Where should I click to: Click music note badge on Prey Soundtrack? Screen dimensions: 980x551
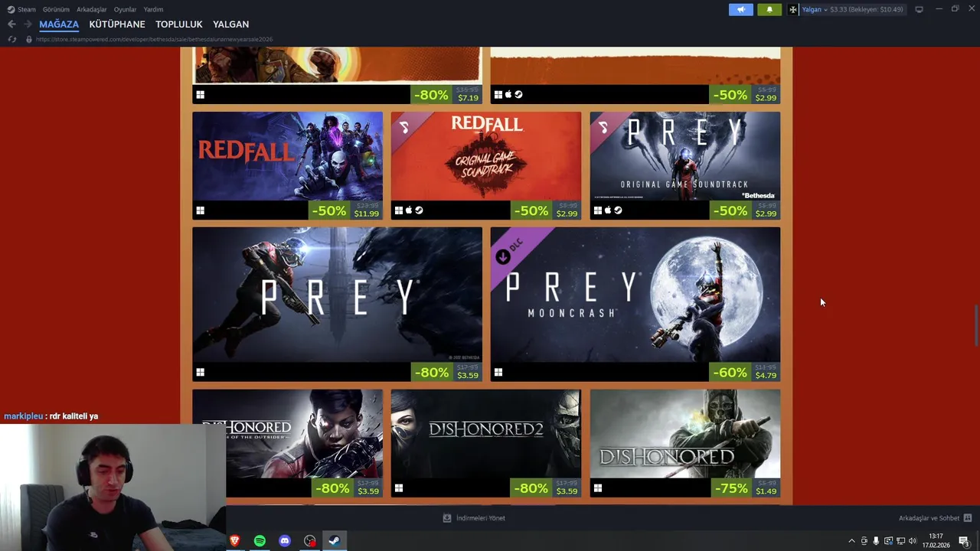603,127
